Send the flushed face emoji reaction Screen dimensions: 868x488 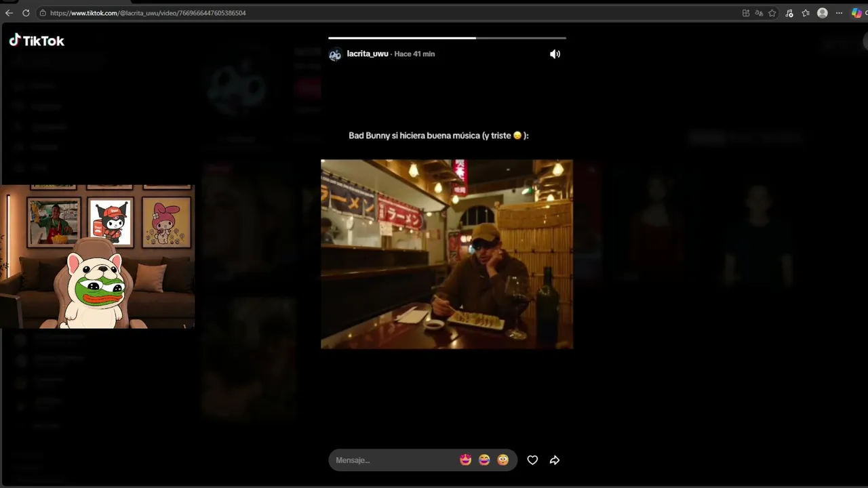click(x=502, y=460)
